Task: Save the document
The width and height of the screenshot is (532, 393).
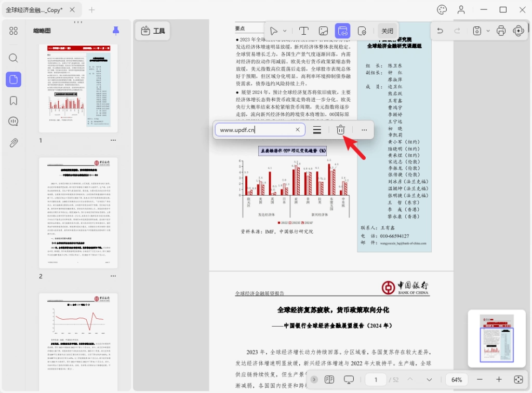Action: point(477,31)
